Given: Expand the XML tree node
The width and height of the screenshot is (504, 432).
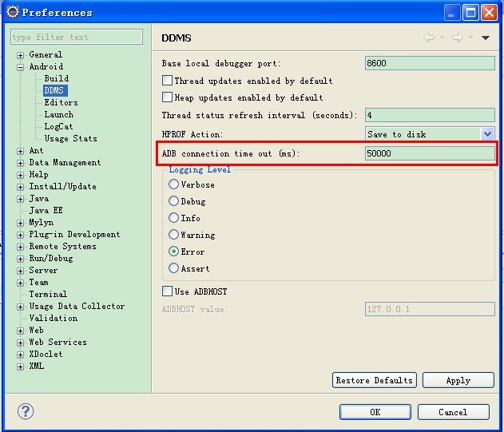Looking at the screenshot, I should coord(20,367).
